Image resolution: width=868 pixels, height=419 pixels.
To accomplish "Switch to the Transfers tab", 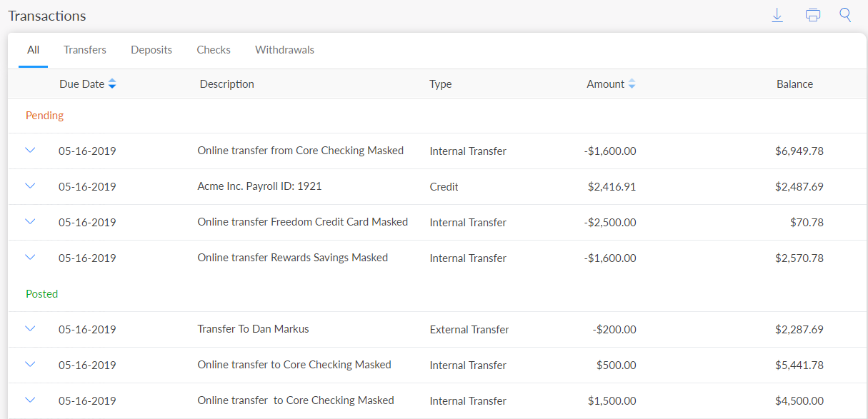I will (85, 50).
